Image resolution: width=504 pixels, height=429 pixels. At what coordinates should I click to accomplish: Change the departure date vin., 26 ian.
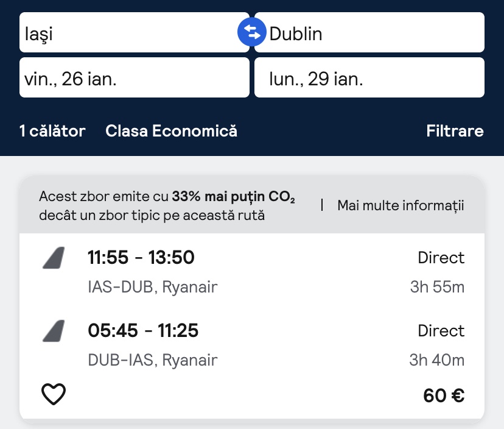(134, 78)
